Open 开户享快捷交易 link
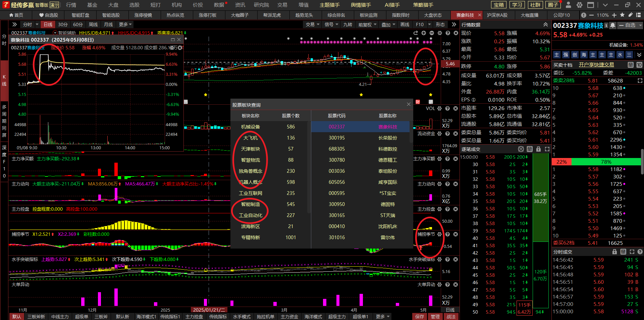 [596, 65]
